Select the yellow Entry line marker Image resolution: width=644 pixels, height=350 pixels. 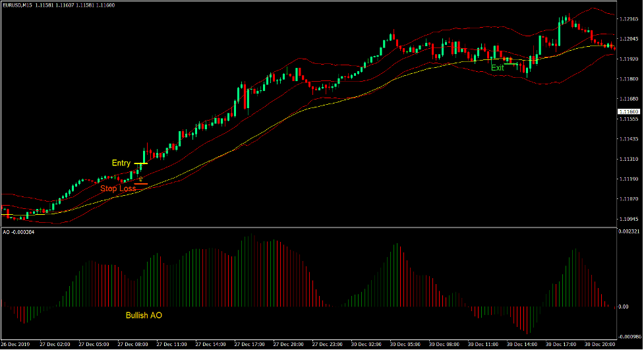click(141, 163)
